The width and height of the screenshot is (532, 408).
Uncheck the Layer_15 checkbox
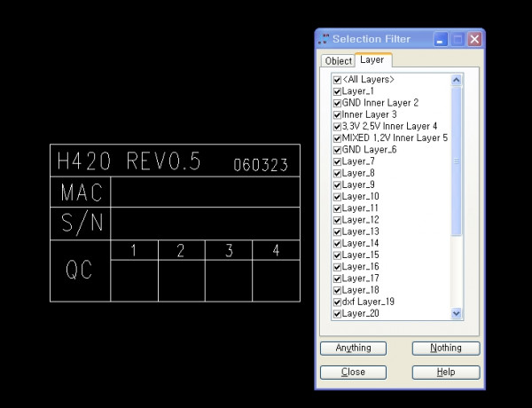pyautogui.click(x=337, y=255)
